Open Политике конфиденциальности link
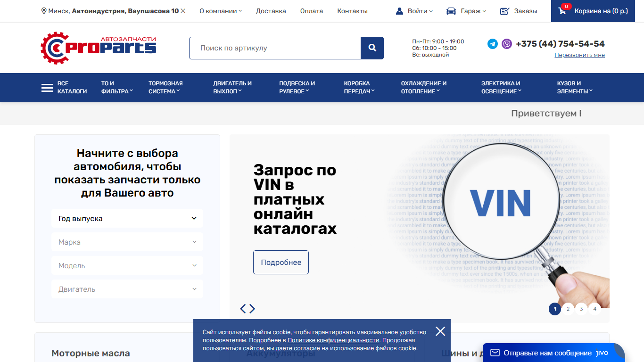The width and height of the screenshot is (644, 362). click(333, 340)
